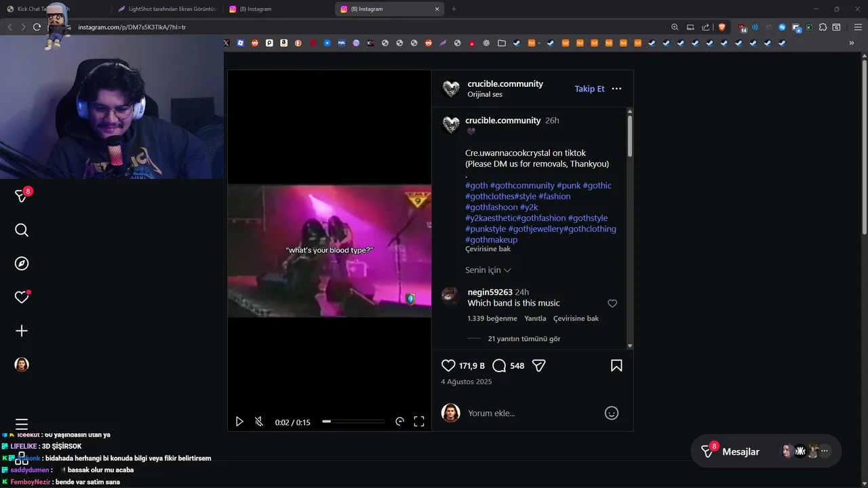Close the active Instagram tab
Viewport: 868px width, 488px height.
pyautogui.click(x=437, y=9)
